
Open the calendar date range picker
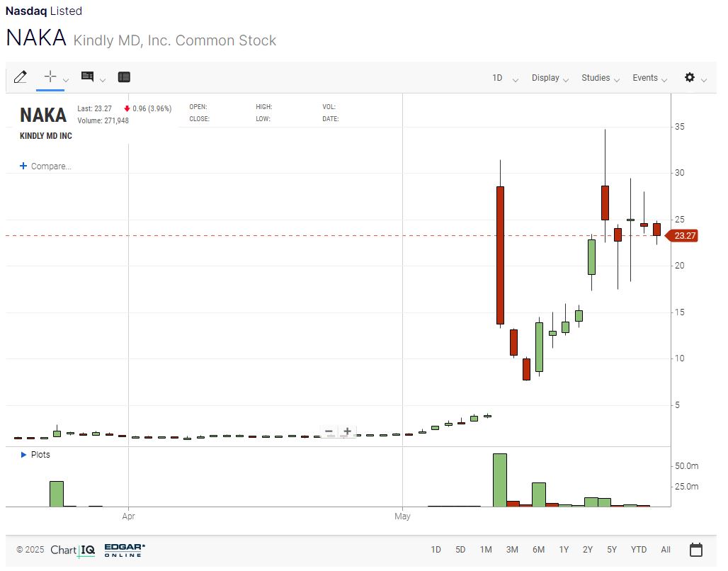click(695, 550)
